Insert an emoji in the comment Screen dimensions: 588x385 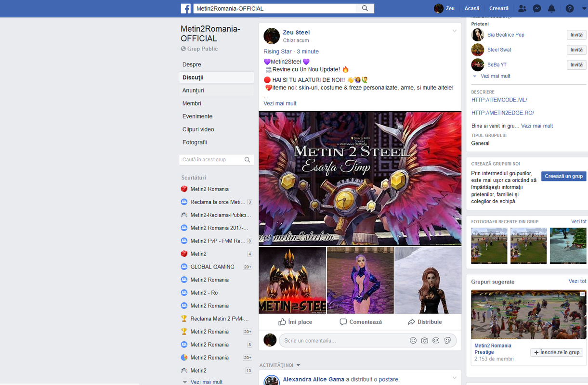pos(413,340)
